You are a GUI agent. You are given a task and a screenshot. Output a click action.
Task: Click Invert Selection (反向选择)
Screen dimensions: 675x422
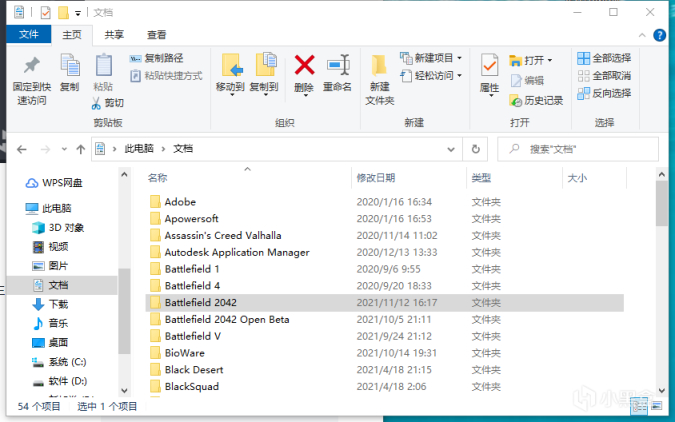point(604,93)
